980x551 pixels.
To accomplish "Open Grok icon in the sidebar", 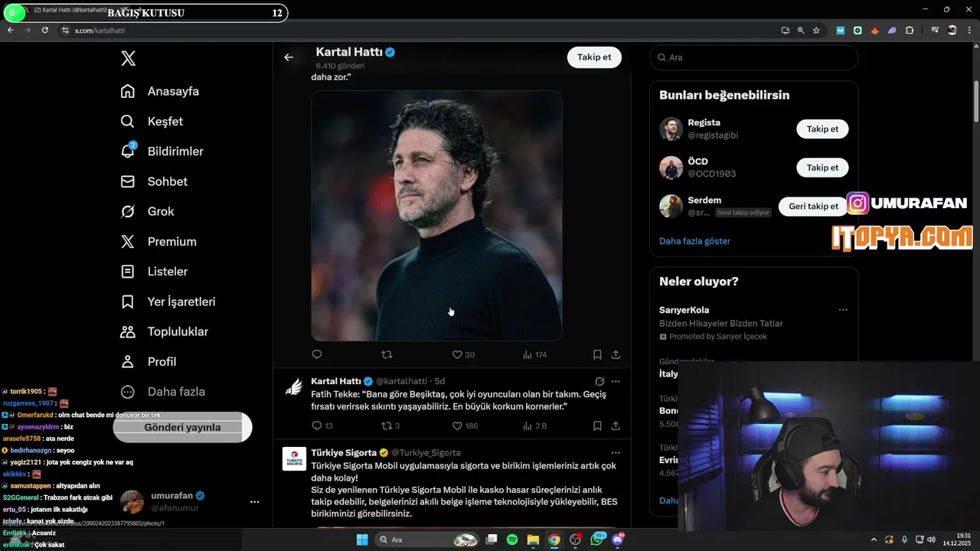I will tap(128, 211).
